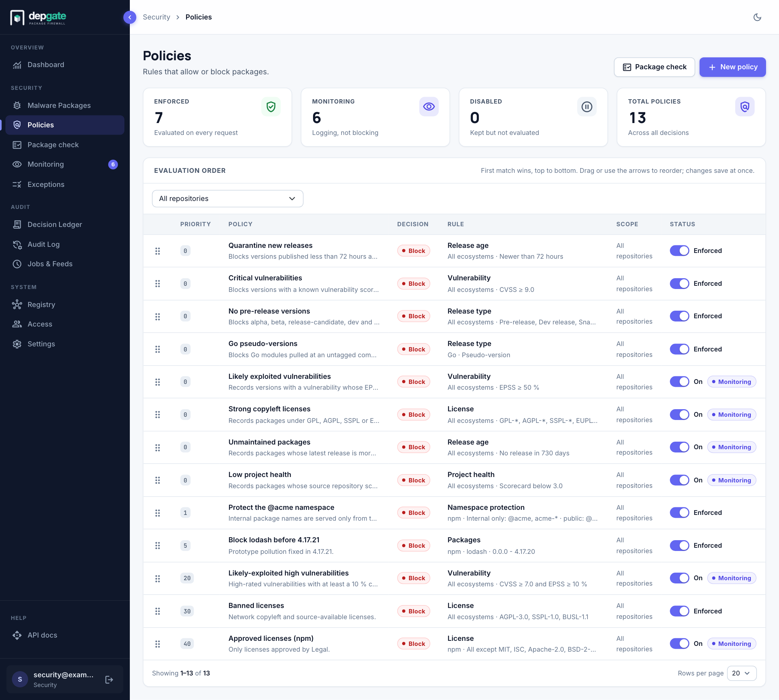
Task: Open Decision Ledger in sidebar
Action: [x=65, y=224]
